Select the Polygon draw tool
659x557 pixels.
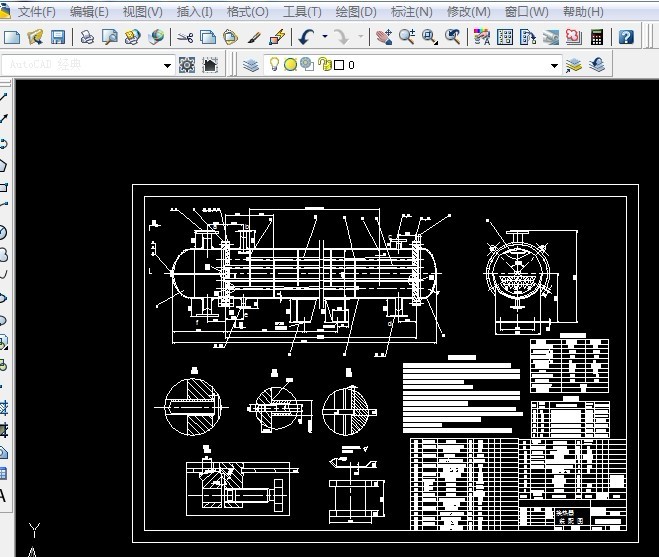coord(4,165)
